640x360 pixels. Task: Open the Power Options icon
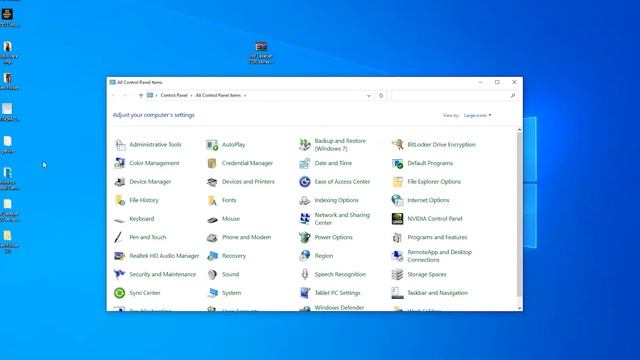click(x=305, y=237)
